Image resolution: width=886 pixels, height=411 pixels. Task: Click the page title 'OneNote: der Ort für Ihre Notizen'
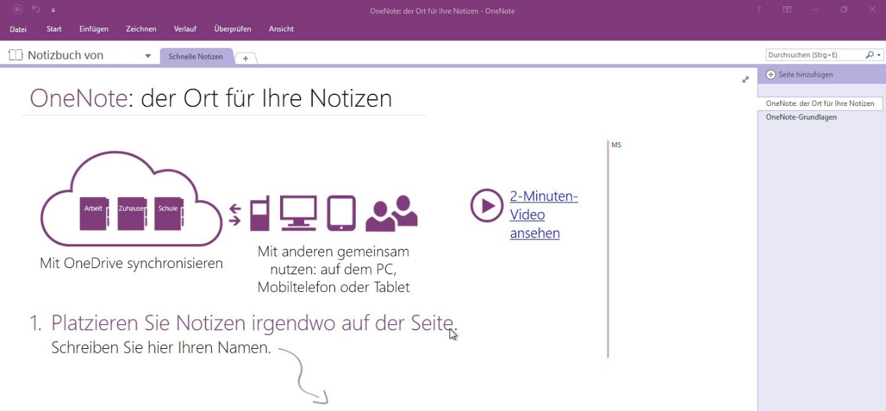tap(211, 99)
